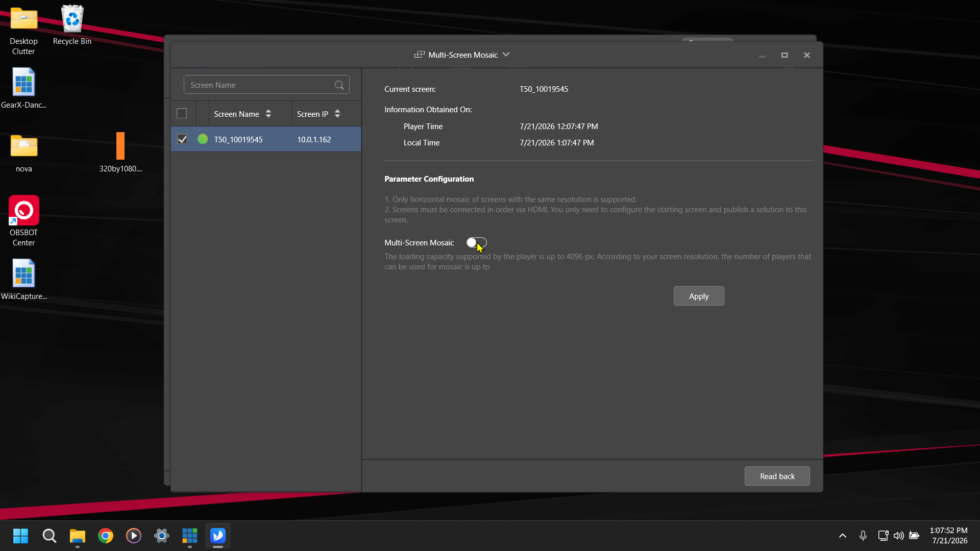Sort the list by Screen IP
This screenshot has height=551, width=980.
(x=337, y=114)
